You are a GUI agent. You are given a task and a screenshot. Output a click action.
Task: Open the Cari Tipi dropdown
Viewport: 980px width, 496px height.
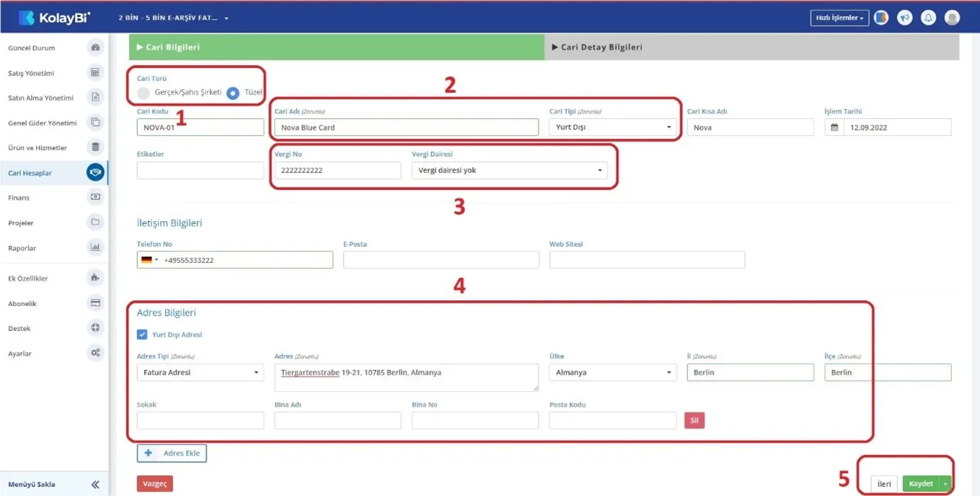pyautogui.click(x=612, y=128)
